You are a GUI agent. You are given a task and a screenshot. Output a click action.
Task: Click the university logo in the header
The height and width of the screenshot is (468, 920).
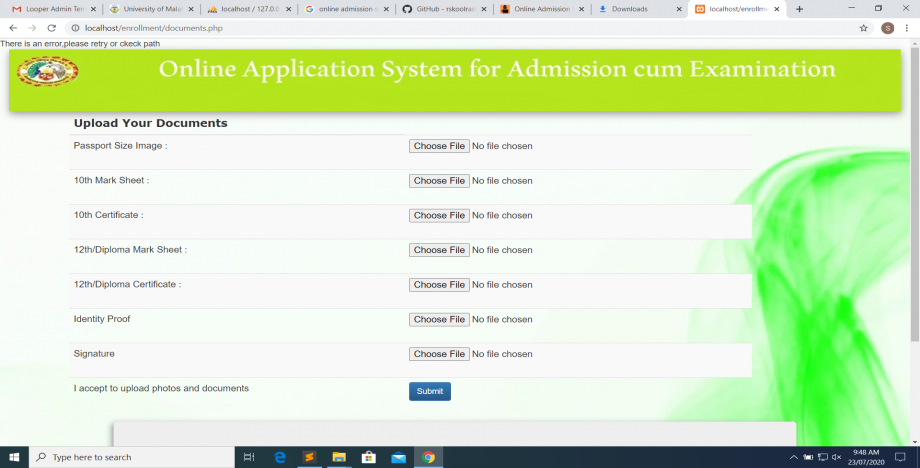click(47, 71)
